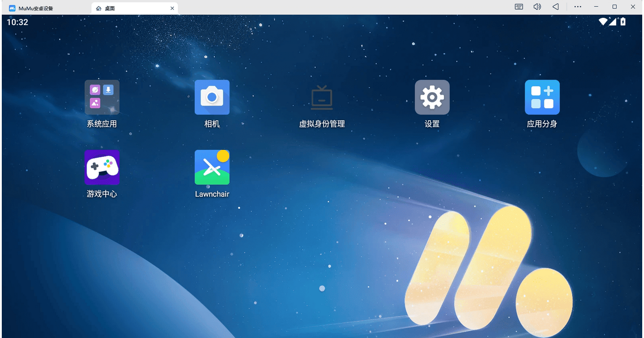The height and width of the screenshot is (338, 644).
Task: Click the 系统应用 label text
Action: click(102, 124)
